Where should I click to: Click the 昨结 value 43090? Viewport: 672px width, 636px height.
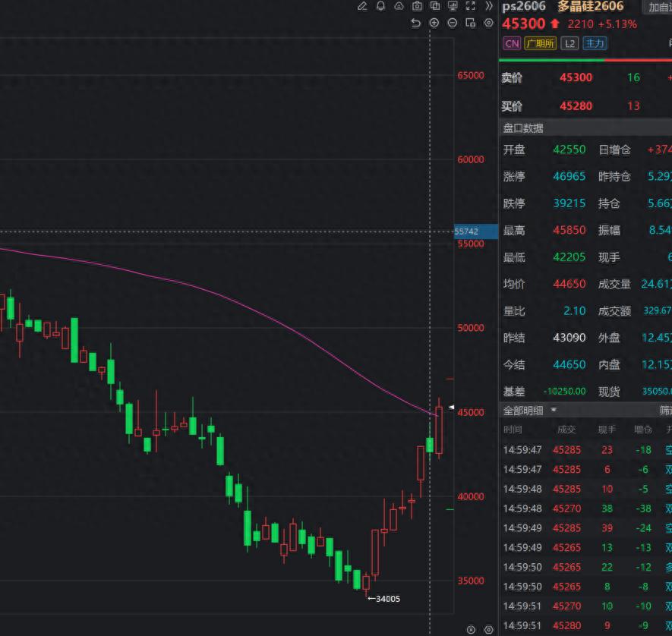569,338
